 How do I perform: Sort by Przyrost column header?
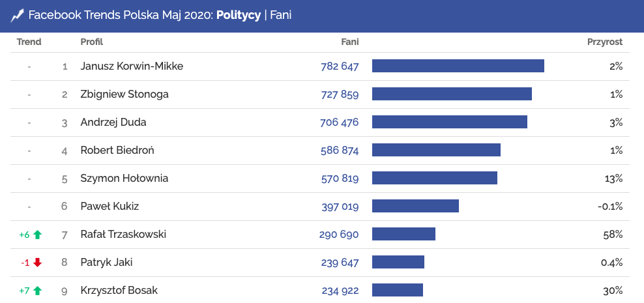(605, 42)
